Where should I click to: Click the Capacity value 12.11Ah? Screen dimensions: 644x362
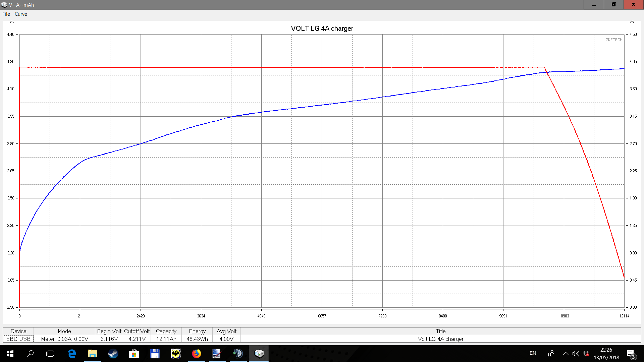tap(166, 339)
